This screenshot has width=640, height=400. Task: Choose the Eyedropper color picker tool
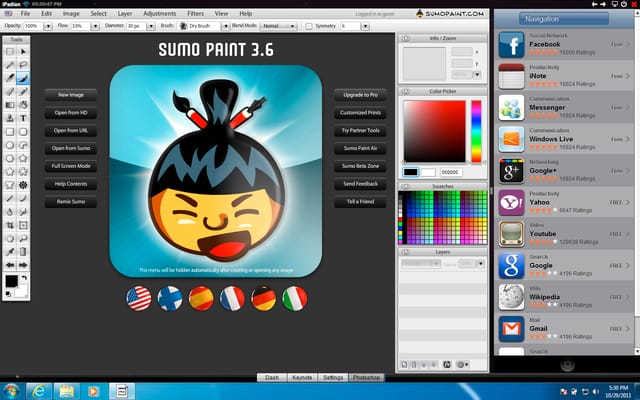point(10,252)
